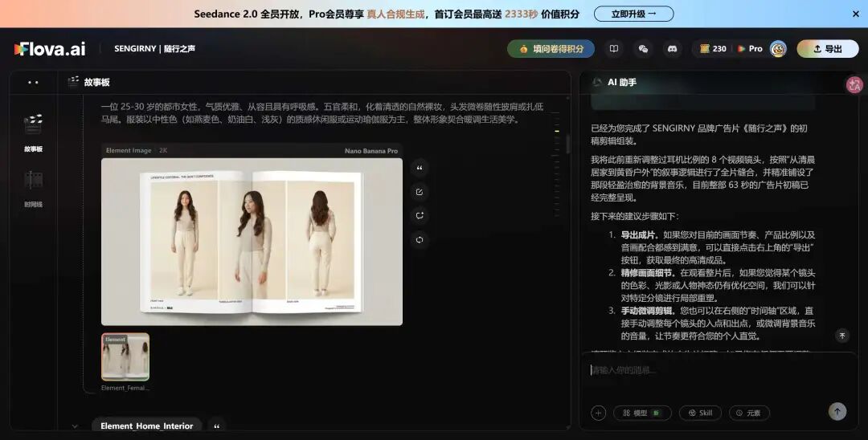Click the scroll-to-top arrow in AI chat
The height and width of the screenshot is (440, 868).
[x=842, y=336]
